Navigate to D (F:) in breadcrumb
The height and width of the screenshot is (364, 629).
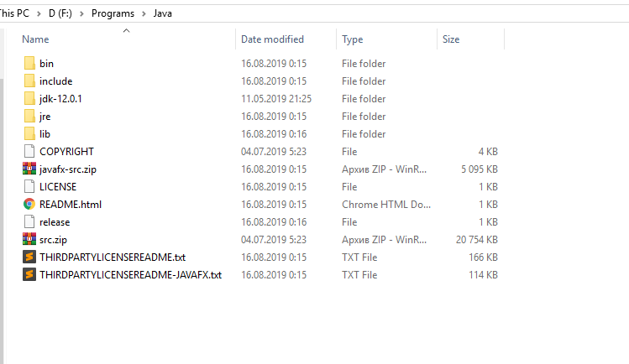pyautogui.click(x=60, y=13)
